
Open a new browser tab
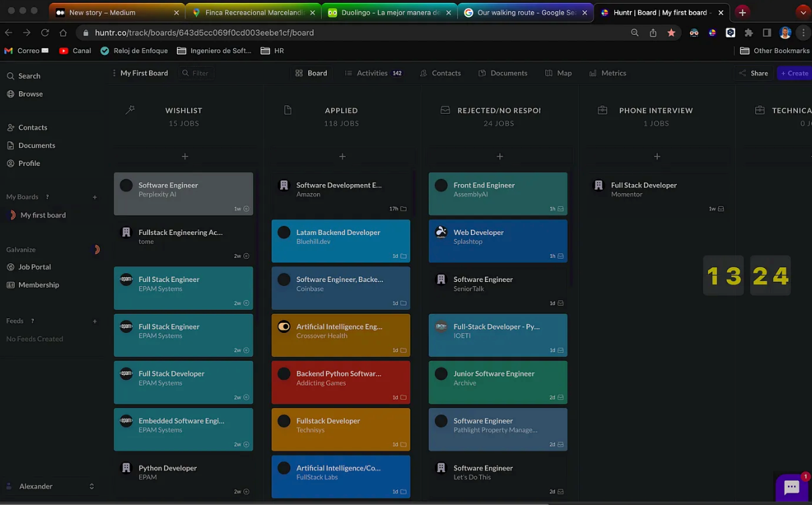[x=742, y=12]
